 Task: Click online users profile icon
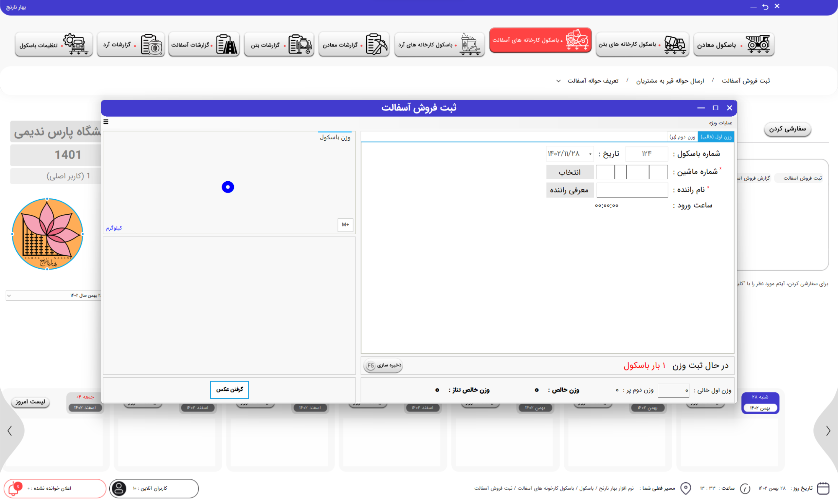(119, 488)
